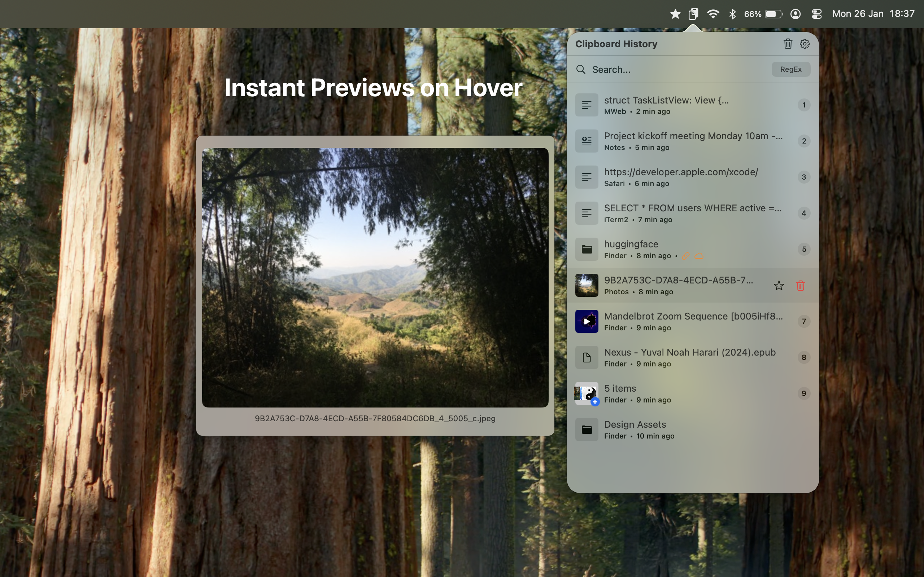Open the Wi-Fi menu bar icon
The image size is (924, 577).
point(713,14)
